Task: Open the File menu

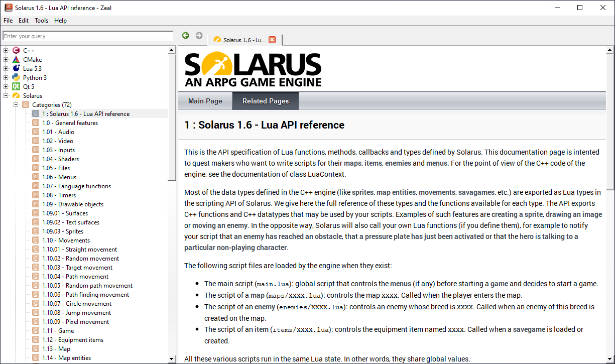Action: [8, 21]
